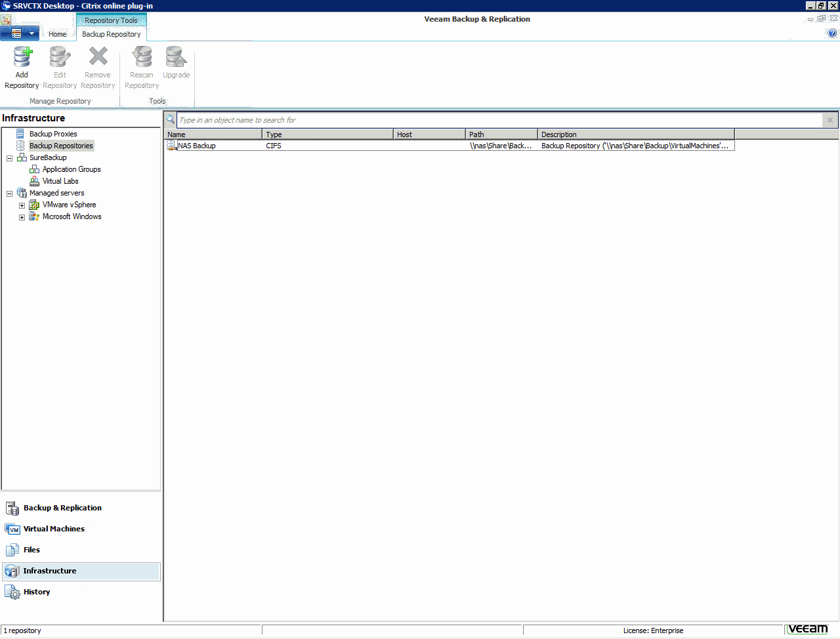The image size is (840, 639).
Task: Click the Repository Tools contextual tab header
Action: 111,20
